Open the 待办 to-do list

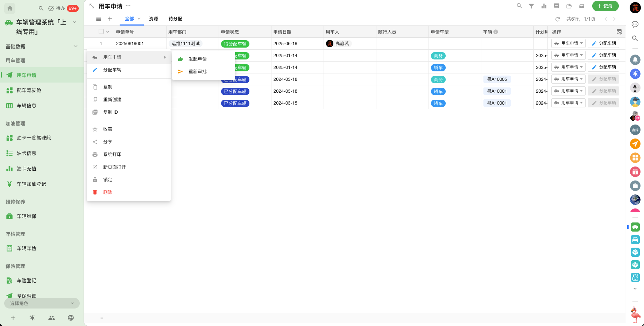(57, 8)
